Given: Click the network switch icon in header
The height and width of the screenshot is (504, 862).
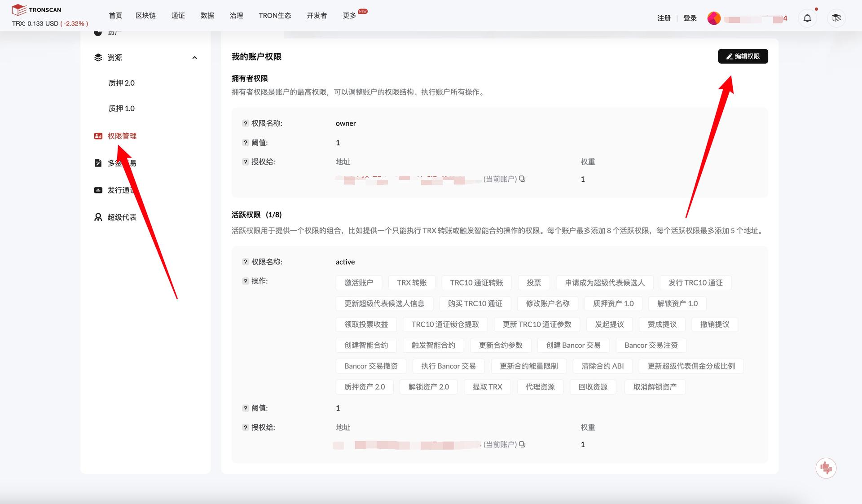Looking at the screenshot, I should point(836,18).
